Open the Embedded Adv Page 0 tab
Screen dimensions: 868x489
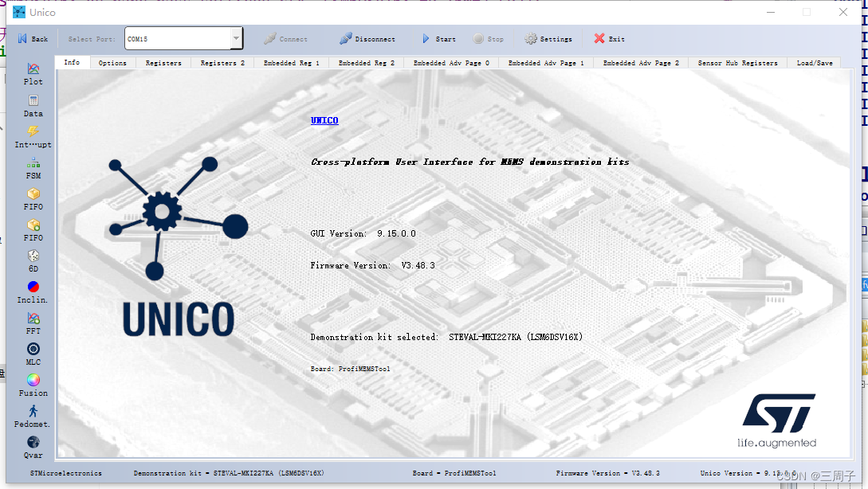(x=451, y=63)
